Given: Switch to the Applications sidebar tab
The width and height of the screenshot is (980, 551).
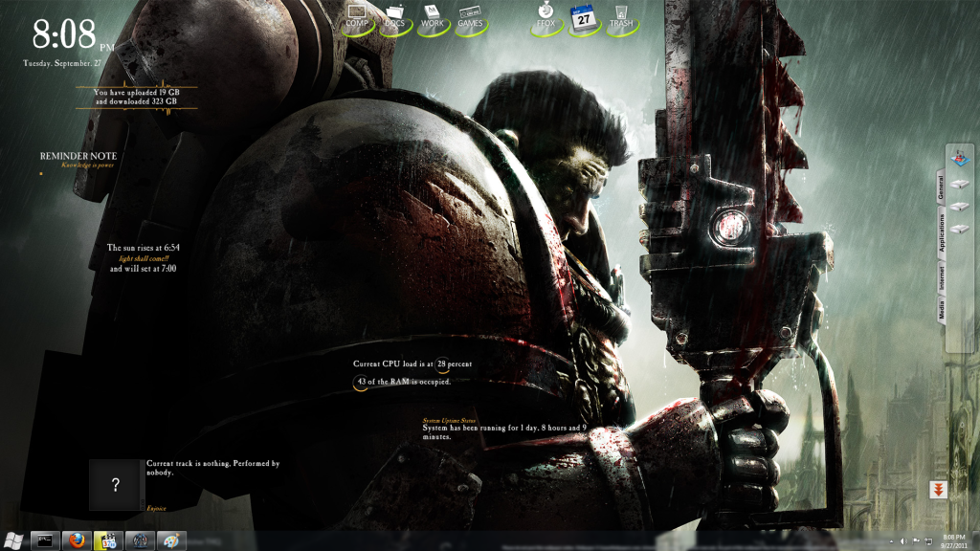Looking at the screenshot, I should (941, 232).
